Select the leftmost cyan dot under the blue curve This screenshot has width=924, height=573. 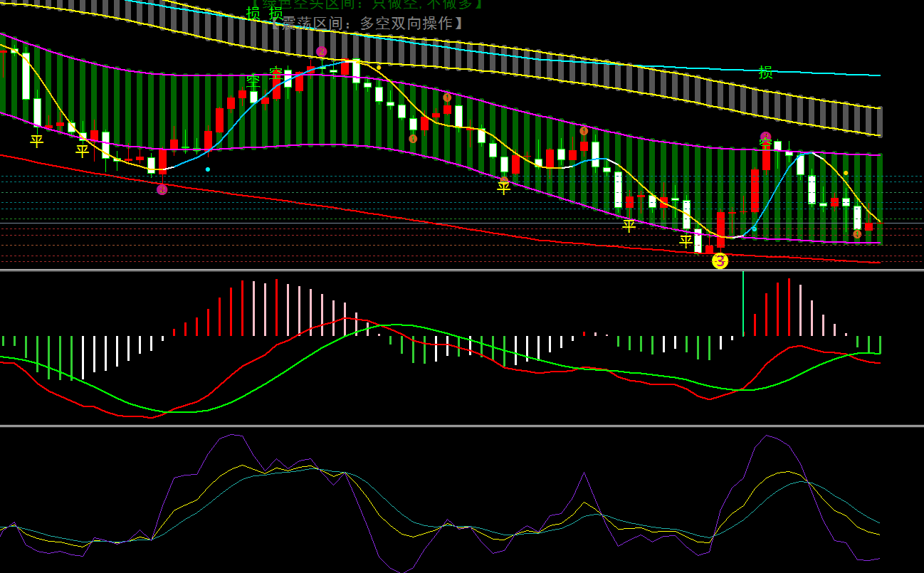pyautogui.click(x=207, y=169)
